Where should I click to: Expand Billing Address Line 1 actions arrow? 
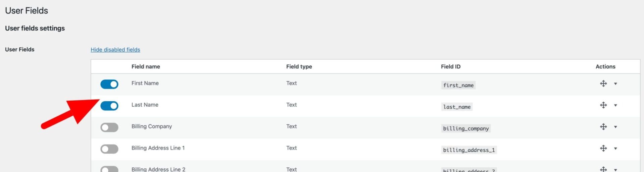[615, 149]
